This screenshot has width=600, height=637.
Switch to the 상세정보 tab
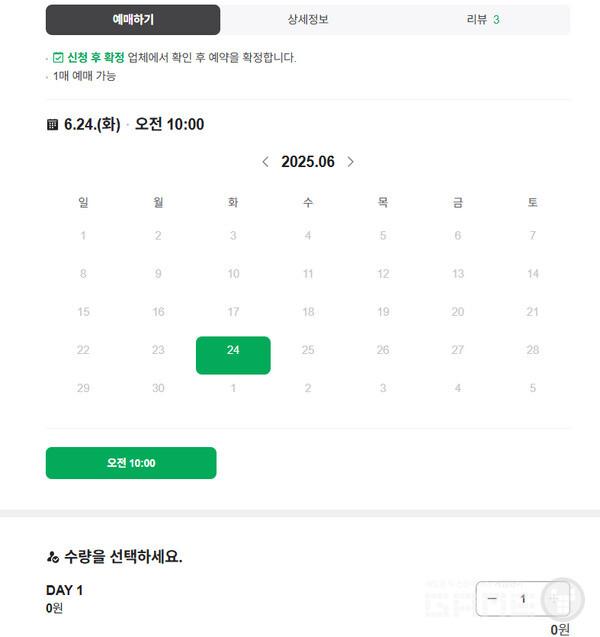click(308, 20)
